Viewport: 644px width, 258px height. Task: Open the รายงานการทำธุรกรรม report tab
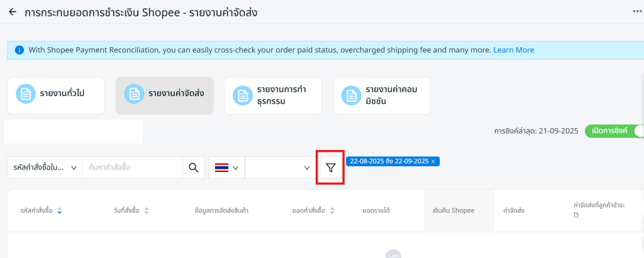274,95
